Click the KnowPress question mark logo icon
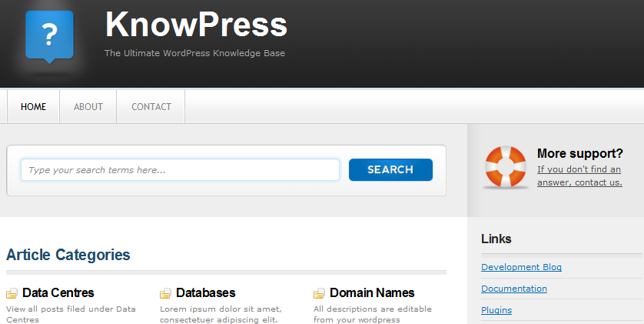Screen dimensions: 644x324 tap(49, 37)
